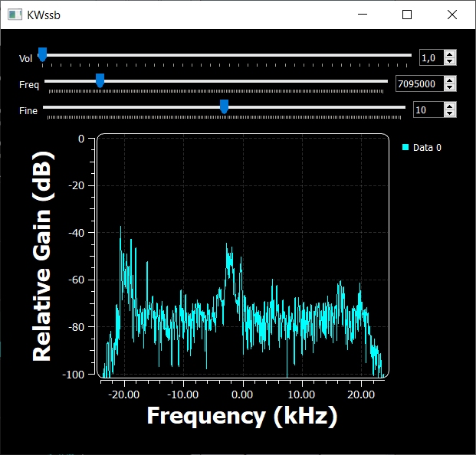The height and width of the screenshot is (455, 476).
Task: Focus the Vol value field showing 1,0
Action: 431,57
